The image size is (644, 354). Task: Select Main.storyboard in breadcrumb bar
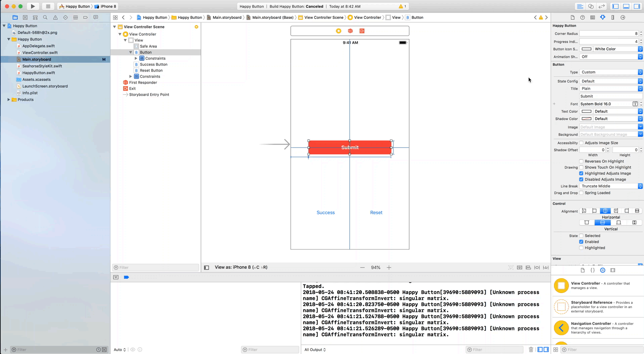[227, 18]
